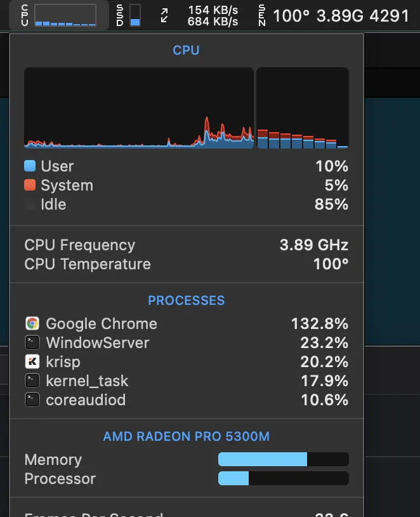Click the kernel_task process icon
420x517 pixels.
(32, 381)
